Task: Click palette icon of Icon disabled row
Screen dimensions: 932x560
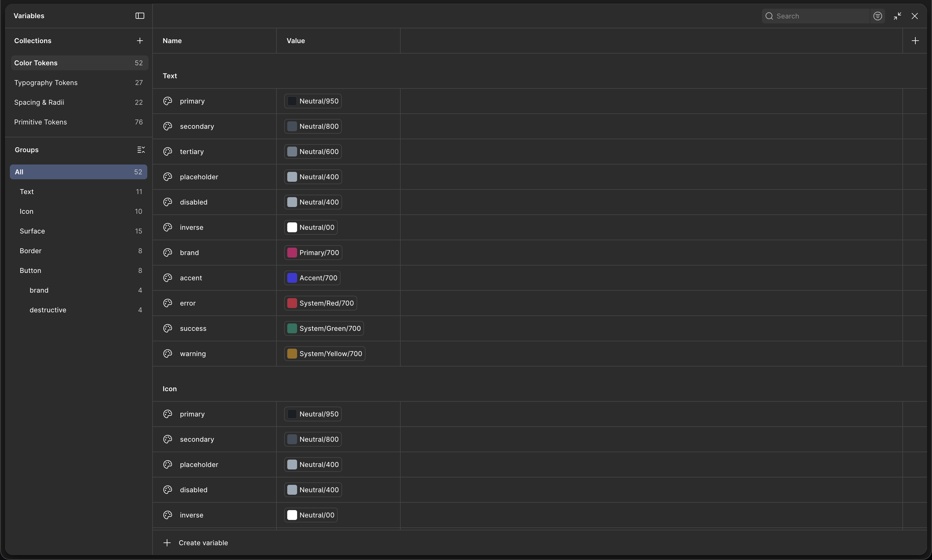Action: [168, 490]
